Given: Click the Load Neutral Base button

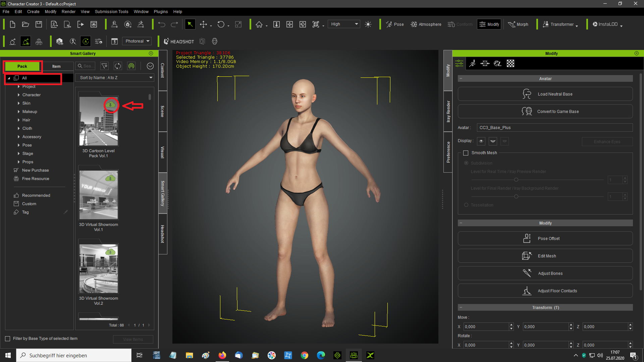Looking at the screenshot, I should (x=545, y=94).
